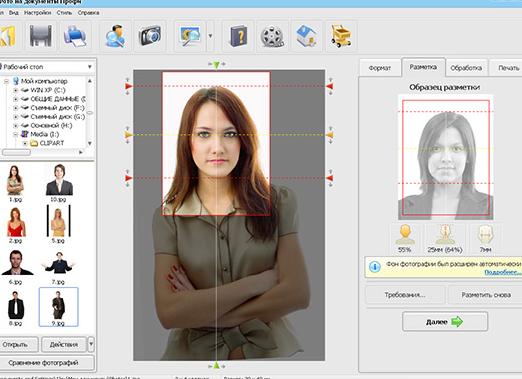522x379 pixels.
Task: Open dropdown arrow beside Действия button
Action: tap(91, 344)
